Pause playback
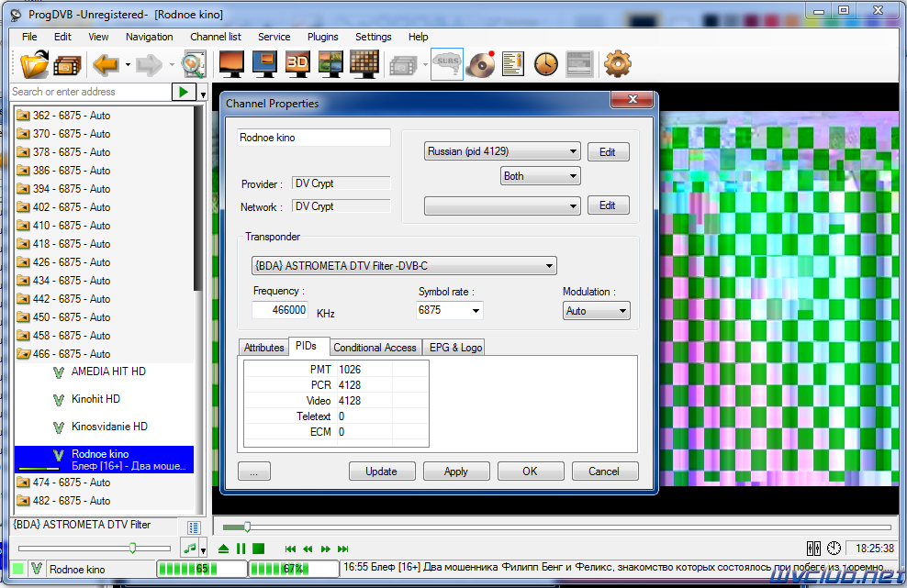 (241, 549)
